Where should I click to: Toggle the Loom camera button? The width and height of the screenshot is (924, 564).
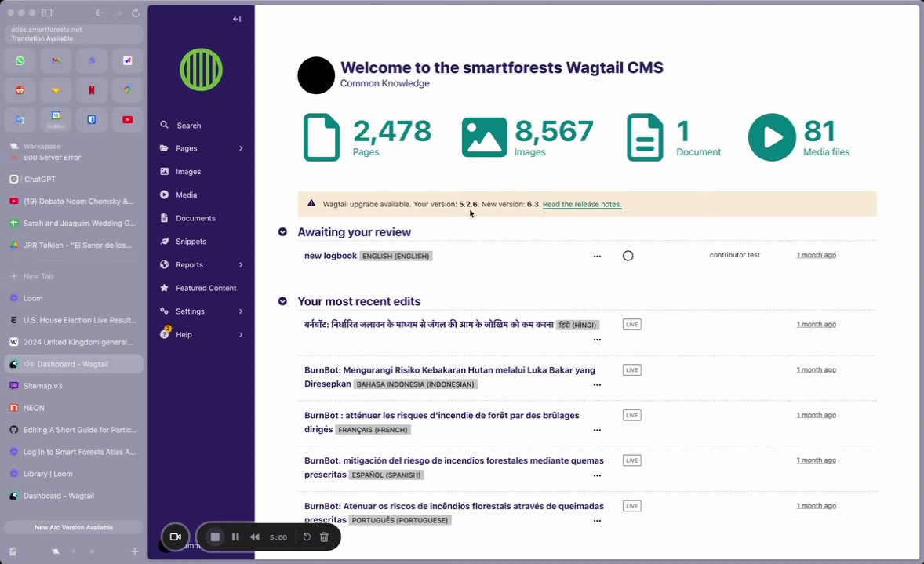(x=175, y=537)
